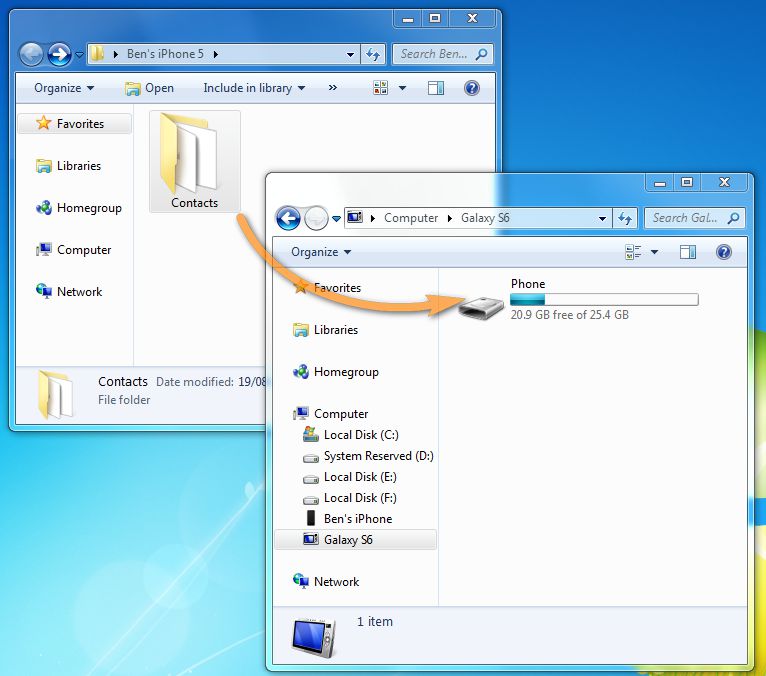Expand arrow after Ben's iPhone 5 breadcrumb
This screenshot has height=676, width=766.
pos(215,54)
